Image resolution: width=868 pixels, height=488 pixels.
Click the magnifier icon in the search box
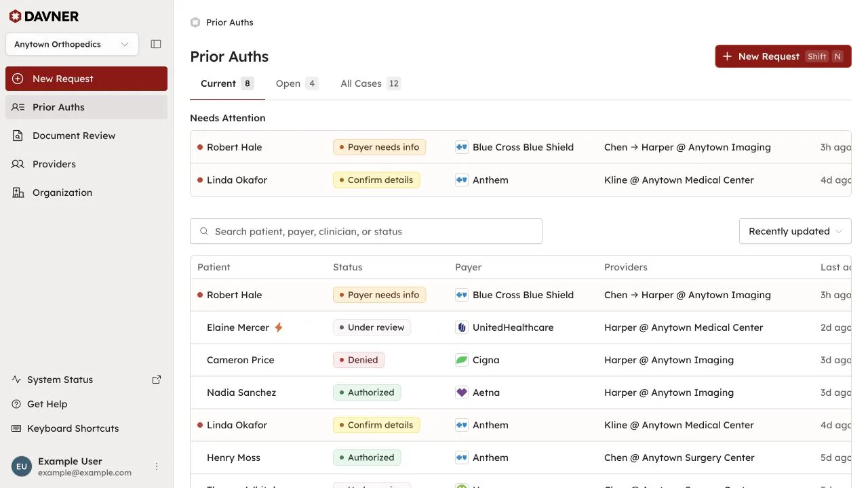(204, 231)
